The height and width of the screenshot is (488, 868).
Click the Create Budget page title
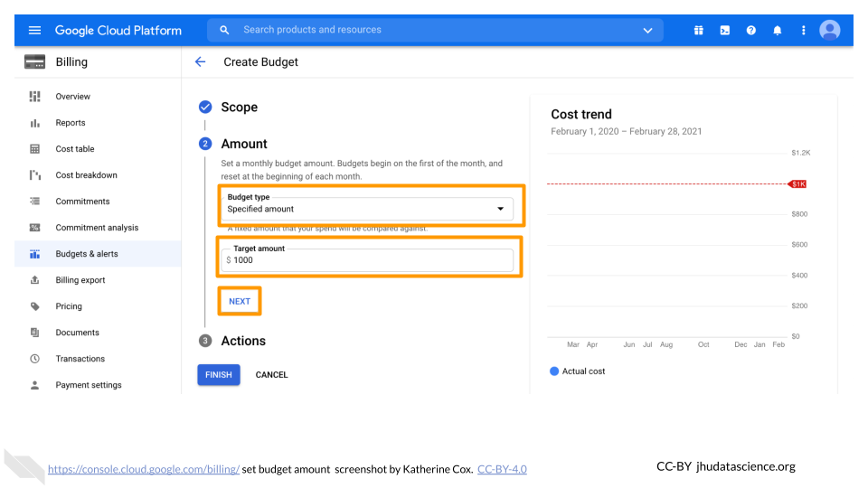click(260, 62)
